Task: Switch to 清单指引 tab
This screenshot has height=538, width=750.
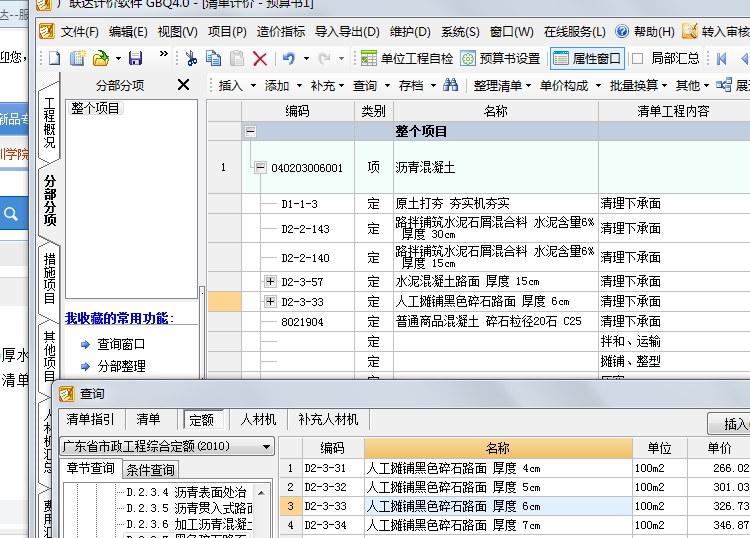Action: [x=90, y=419]
